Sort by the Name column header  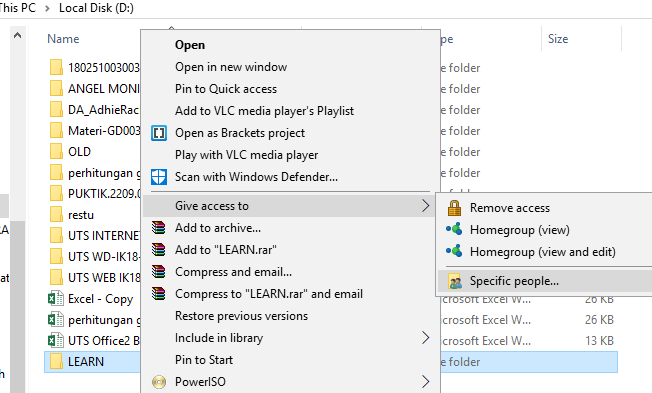(63, 39)
